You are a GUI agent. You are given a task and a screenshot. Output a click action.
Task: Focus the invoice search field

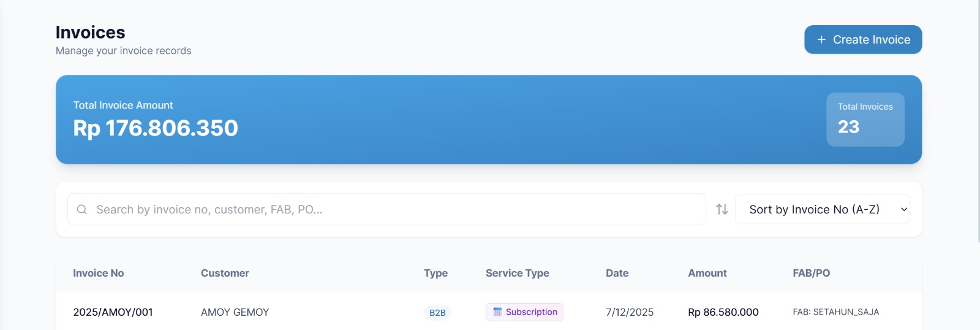[386, 209]
